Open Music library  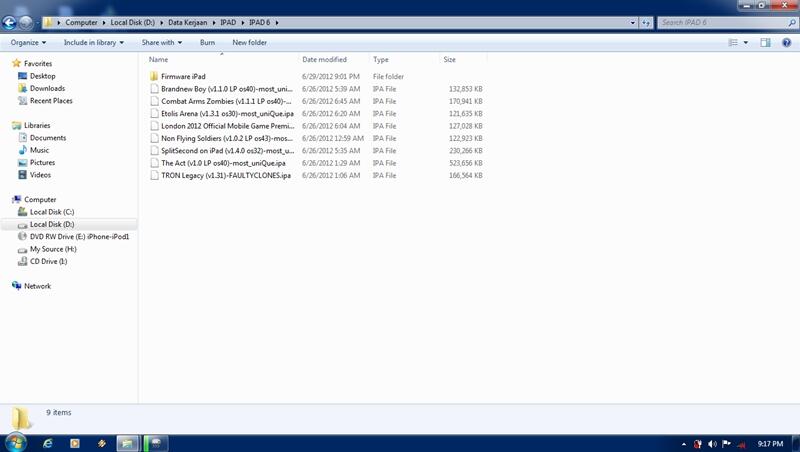coord(39,150)
